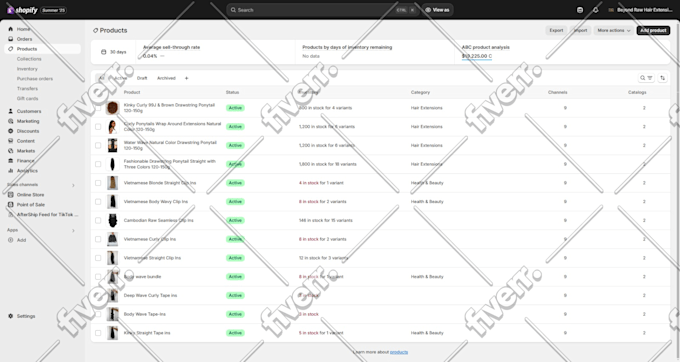Expand the Sales channels section chevron

[x=73, y=185]
